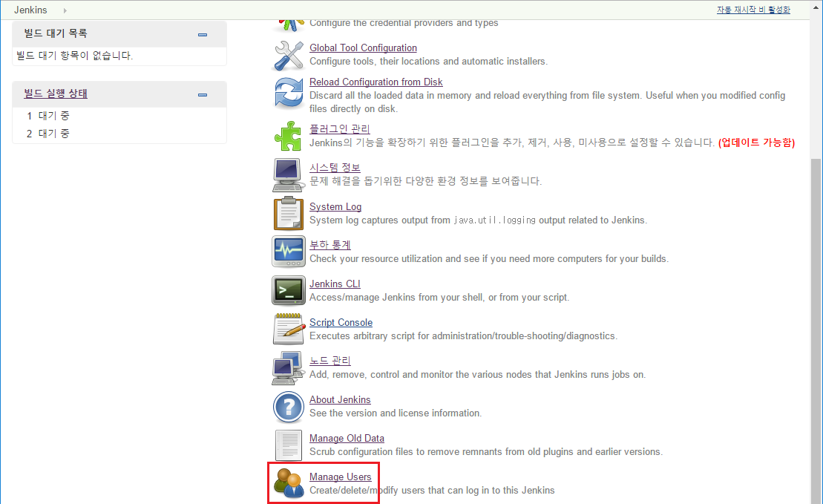Open the 부하 통계 load monitor icon
The height and width of the screenshot is (504, 823).
(x=288, y=252)
